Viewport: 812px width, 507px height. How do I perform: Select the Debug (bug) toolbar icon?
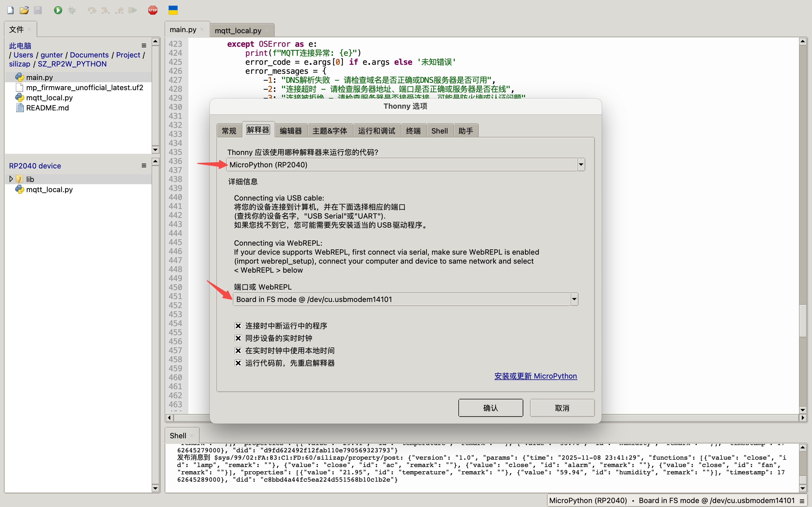pos(71,10)
